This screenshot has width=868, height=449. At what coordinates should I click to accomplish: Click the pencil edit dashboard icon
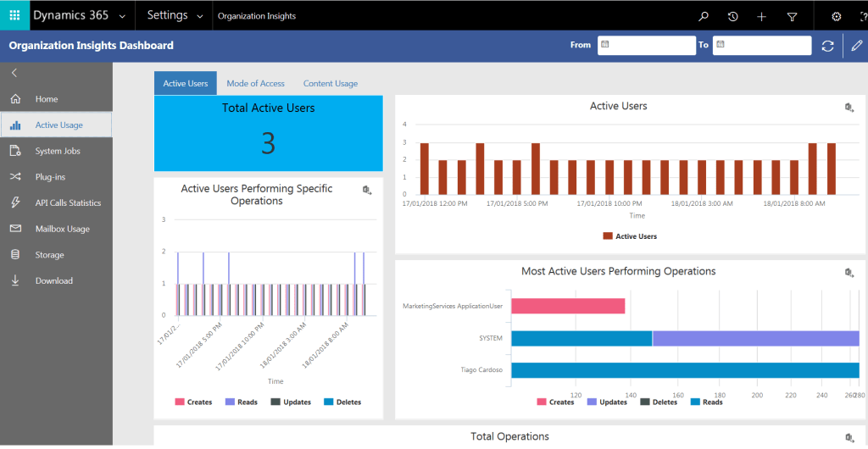(x=856, y=46)
